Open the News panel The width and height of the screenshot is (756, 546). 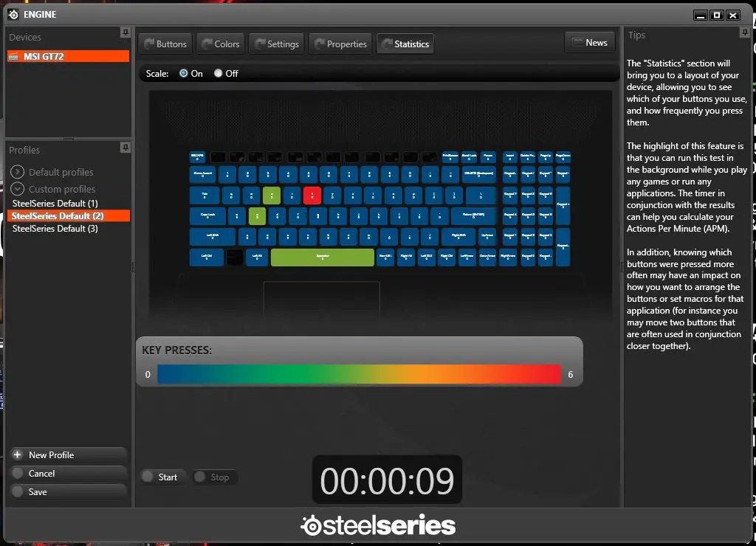[x=590, y=42]
